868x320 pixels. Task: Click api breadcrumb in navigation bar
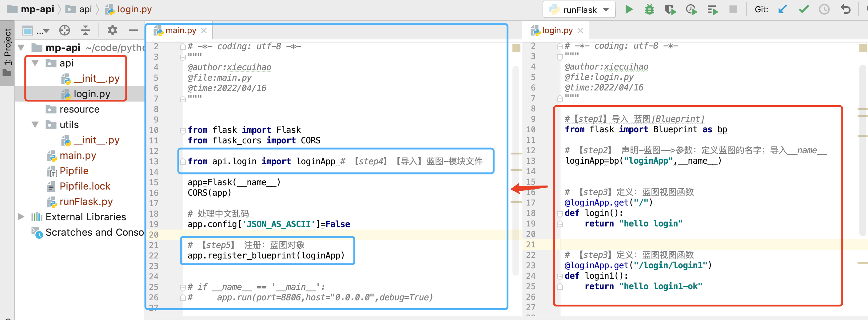(78, 9)
